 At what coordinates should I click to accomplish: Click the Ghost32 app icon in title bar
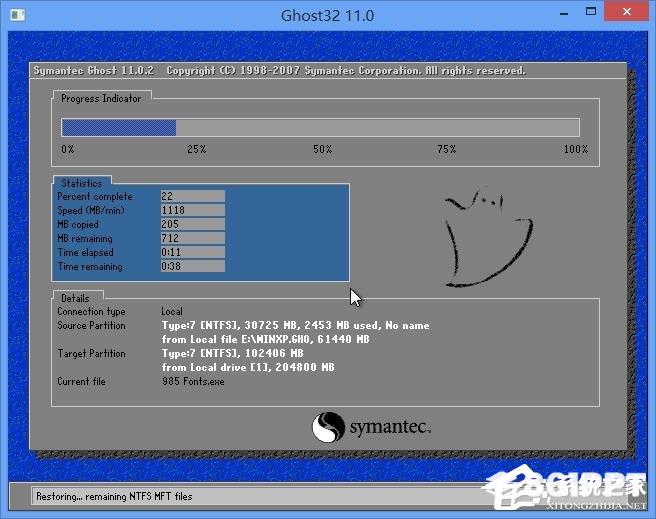tap(18, 15)
